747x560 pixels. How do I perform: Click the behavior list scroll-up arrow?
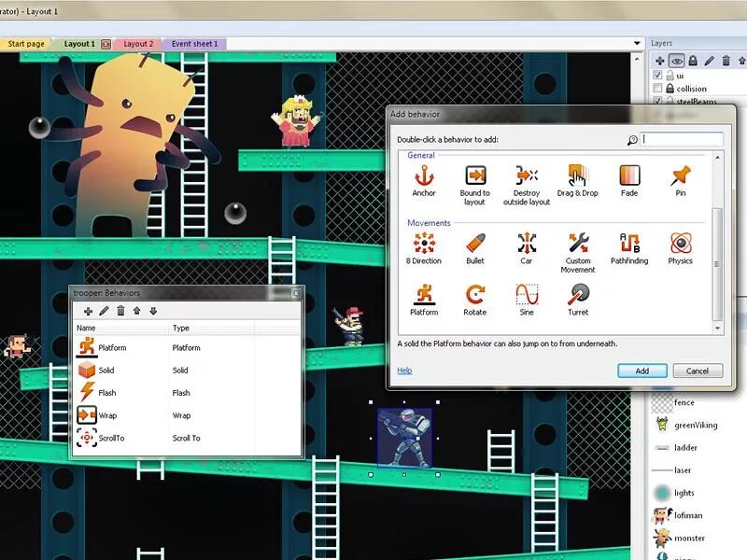(717, 157)
